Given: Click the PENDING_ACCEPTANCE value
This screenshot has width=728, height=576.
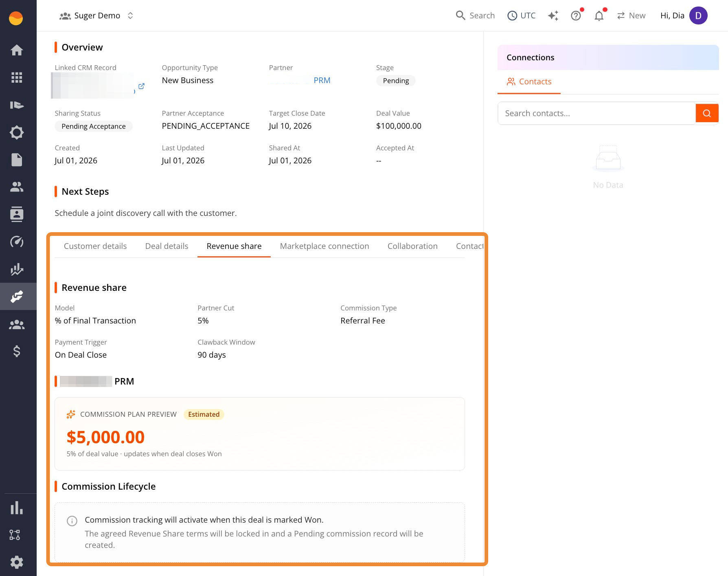Looking at the screenshot, I should 206,126.
